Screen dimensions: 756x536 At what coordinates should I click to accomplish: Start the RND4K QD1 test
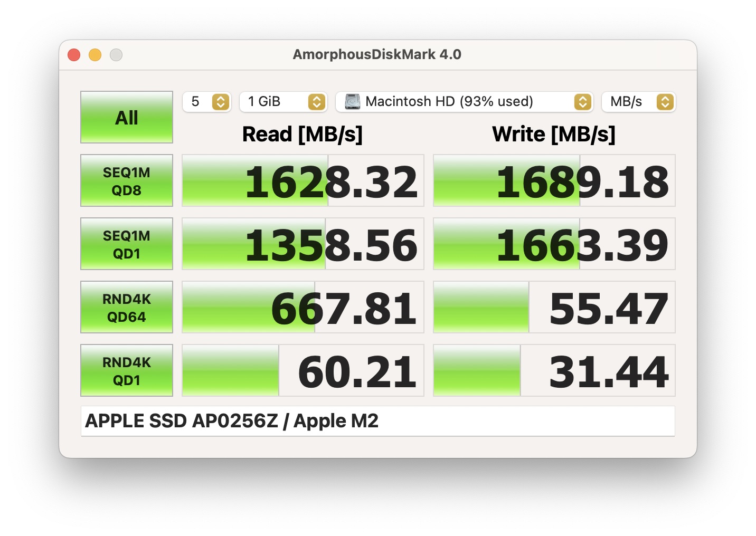pos(127,370)
